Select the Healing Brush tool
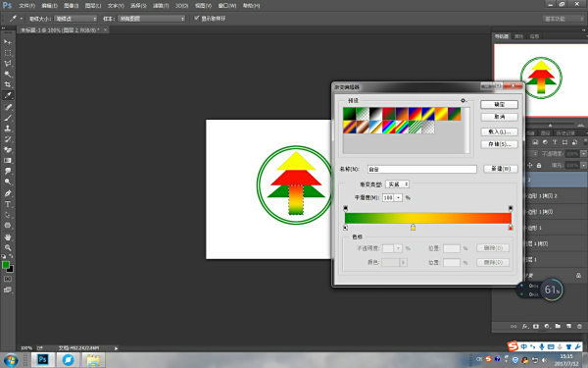The height and width of the screenshot is (368, 588). pos(8,107)
